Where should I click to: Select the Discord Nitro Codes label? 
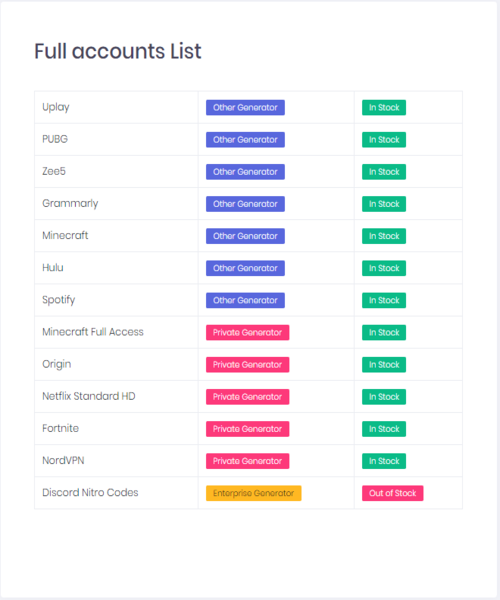(x=90, y=492)
